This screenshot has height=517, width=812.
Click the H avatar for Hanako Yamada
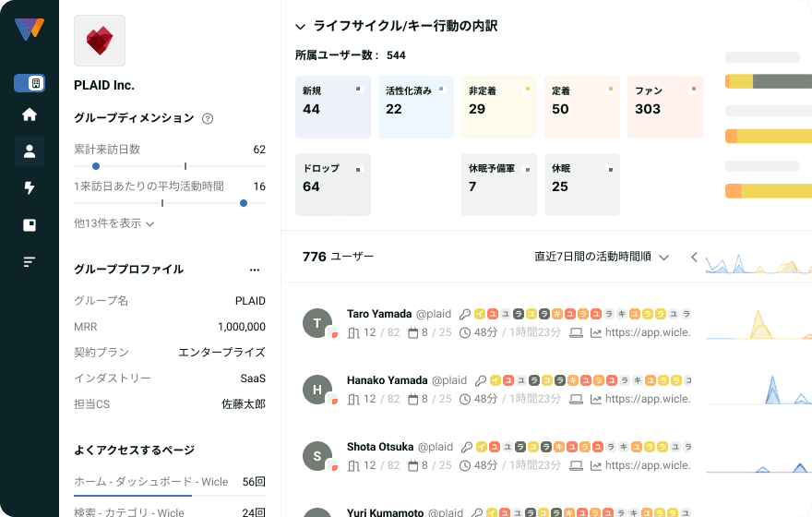tap(317, 390)
